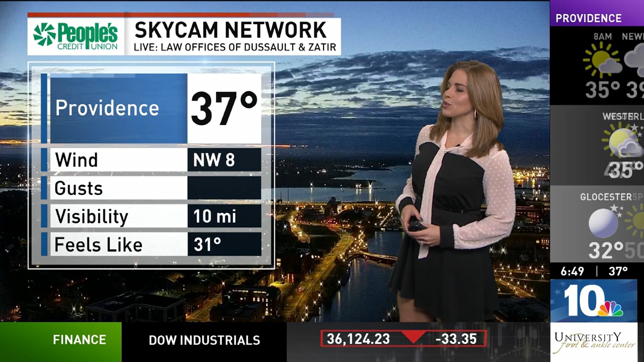644x362 pixels.
Task: Click the Law Offices of Dussault & Zatir subtitle
Action: coord(235,48)
